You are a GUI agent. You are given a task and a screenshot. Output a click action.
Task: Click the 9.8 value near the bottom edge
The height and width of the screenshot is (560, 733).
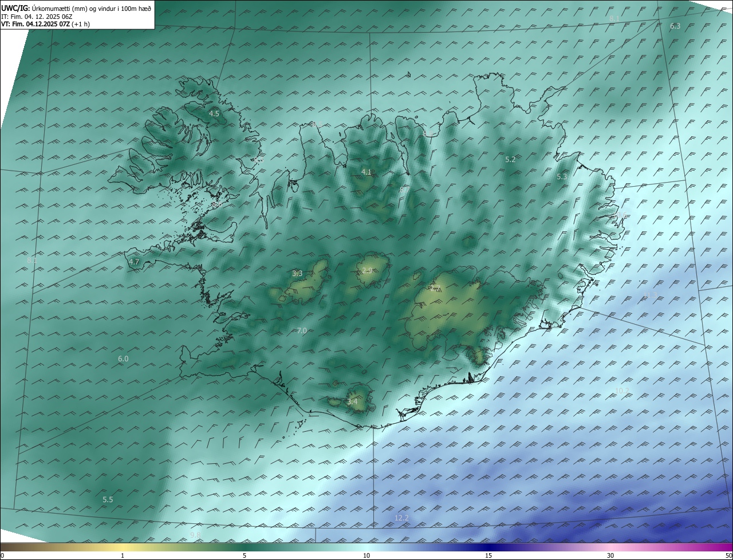[x=195, y=535]
